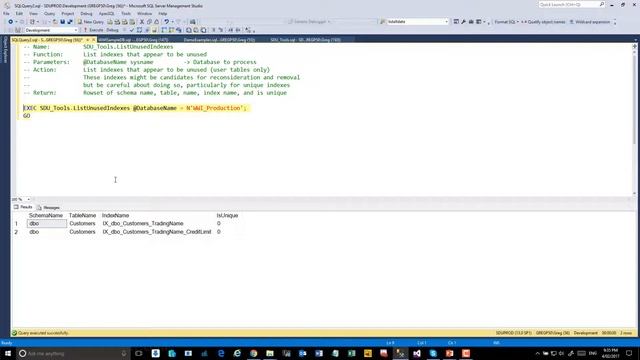Click the Copy icon in toolbar

(149, 22)
